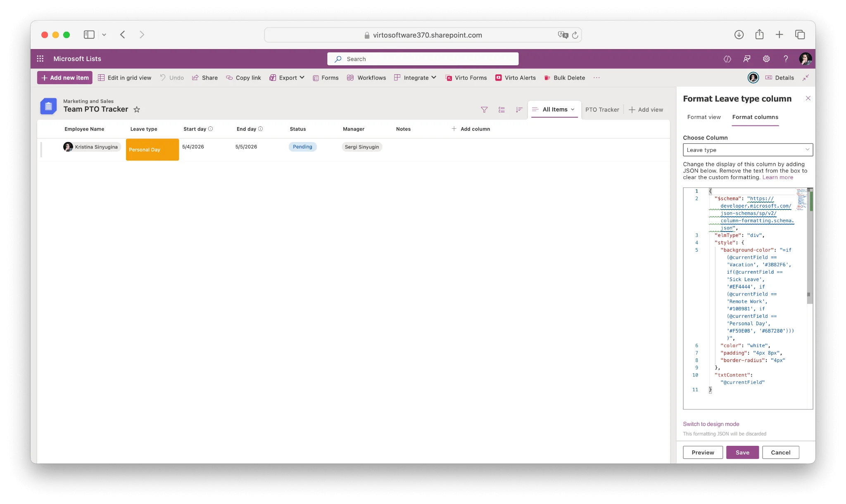This screenshot has height=504, width=846.
Task: Click Switch to design mode
Action: tap(711, 424)
